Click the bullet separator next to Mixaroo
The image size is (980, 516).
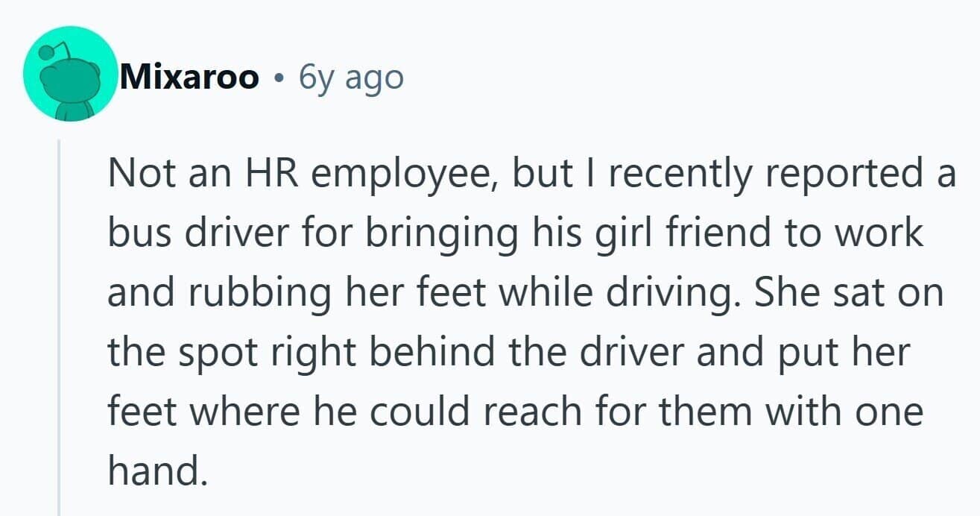279,78
